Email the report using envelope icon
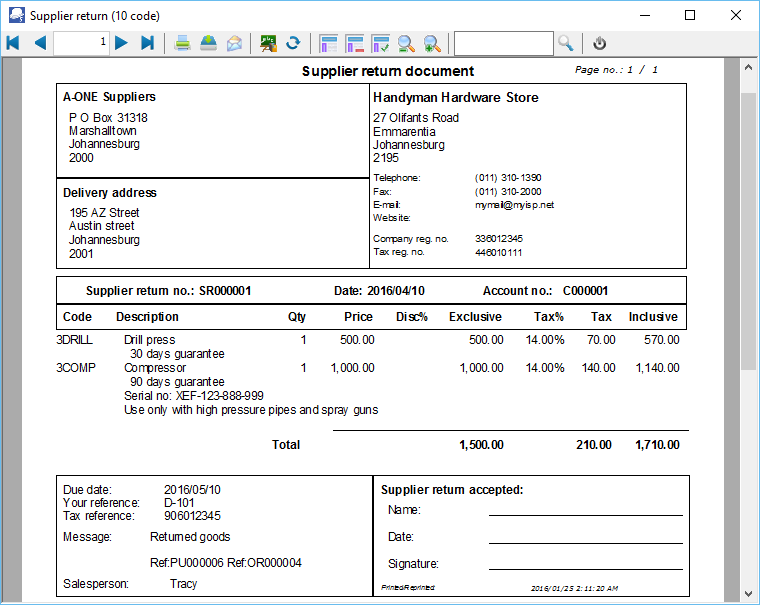760x605 pixels. point(234,43)
